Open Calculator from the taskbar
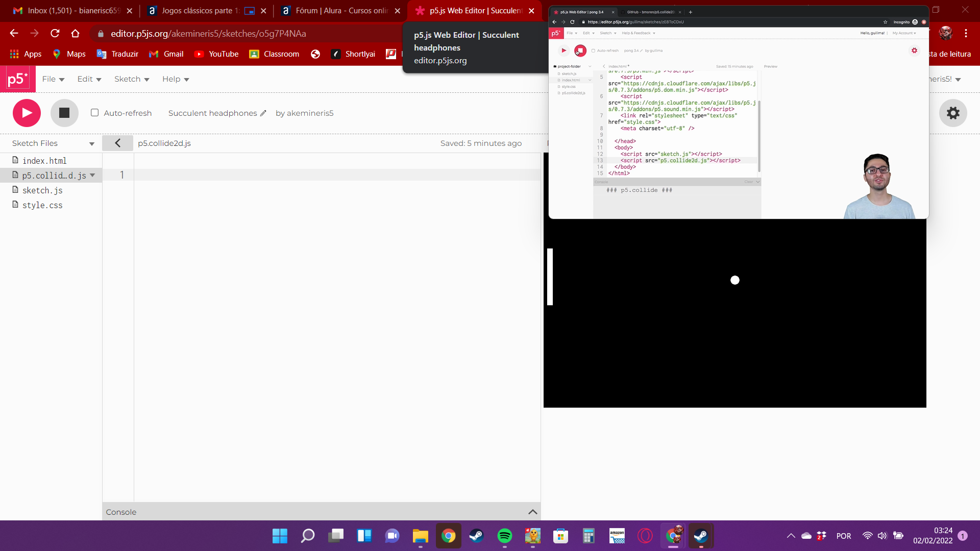Viewport: 980px width, 551px height. pyautogui.click(x=589, y=536)
